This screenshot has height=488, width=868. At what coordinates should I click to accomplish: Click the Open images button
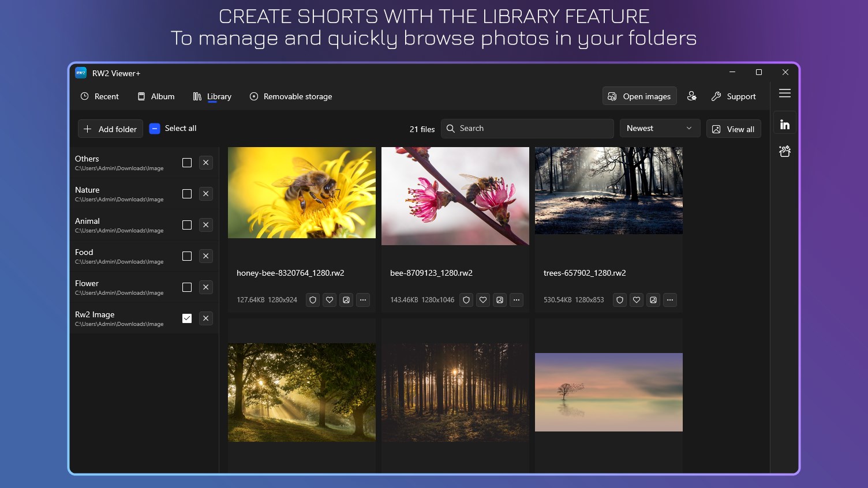pyautogui.click(x=639, y=96)
